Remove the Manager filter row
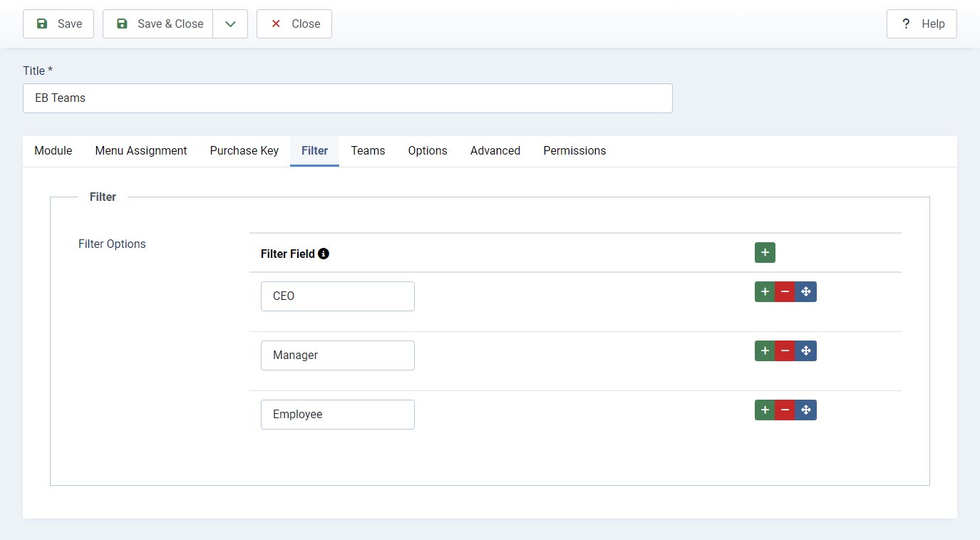The image size is (980, 540). [x=785, y=351]
